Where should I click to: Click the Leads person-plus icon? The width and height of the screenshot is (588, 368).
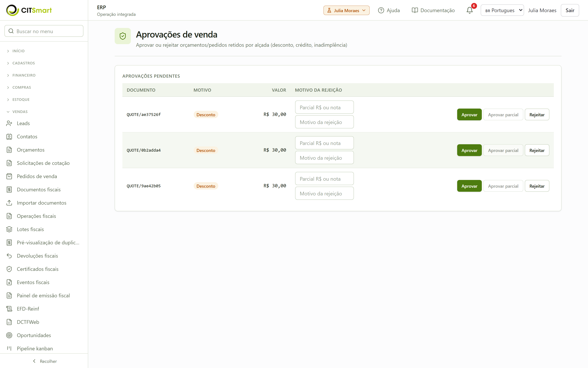9,123
